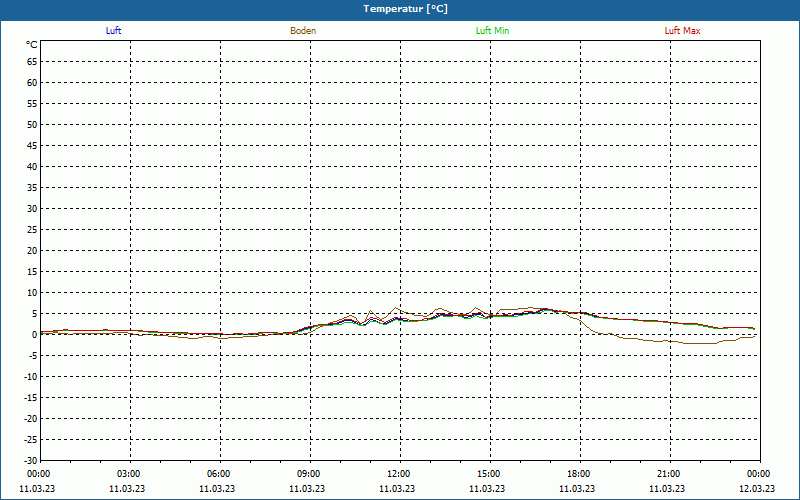Click the Temperatur [°C] chart title
Image resolution: width=800 pixels, height=500 pixels.
click(406, 9)
